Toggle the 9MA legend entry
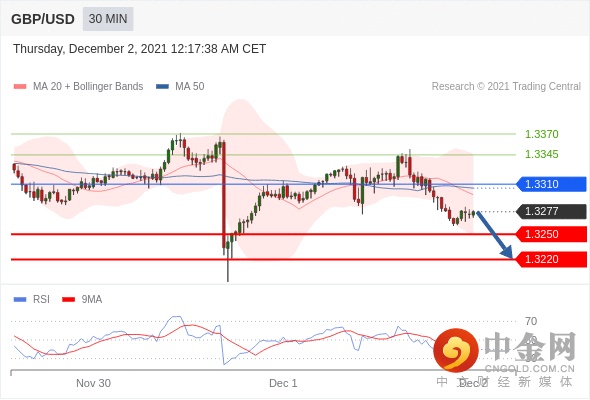Viewport: 590px width, 400px height. [82, 300]
